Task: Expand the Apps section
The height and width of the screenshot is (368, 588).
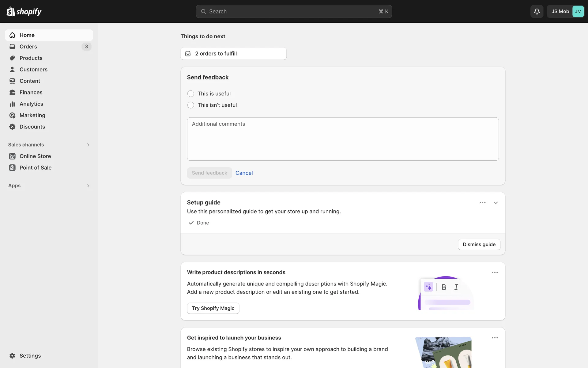Action: 88,186
